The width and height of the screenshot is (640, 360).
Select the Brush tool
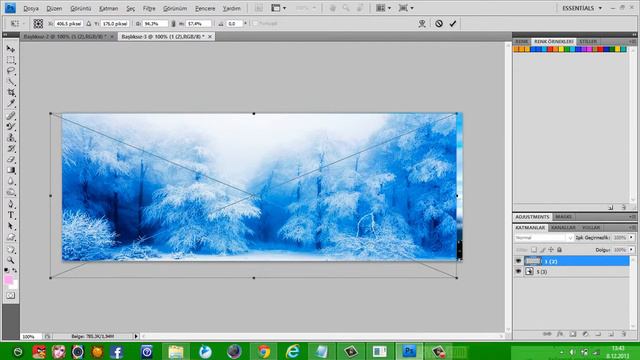click(11, 127)
